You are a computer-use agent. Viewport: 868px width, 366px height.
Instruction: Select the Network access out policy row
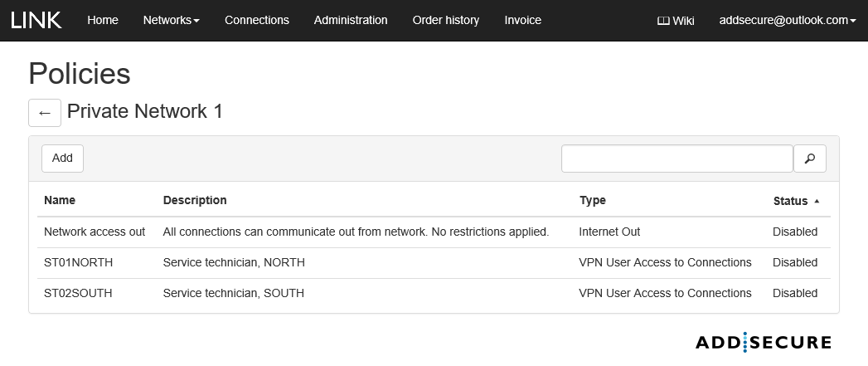[95, 232]
